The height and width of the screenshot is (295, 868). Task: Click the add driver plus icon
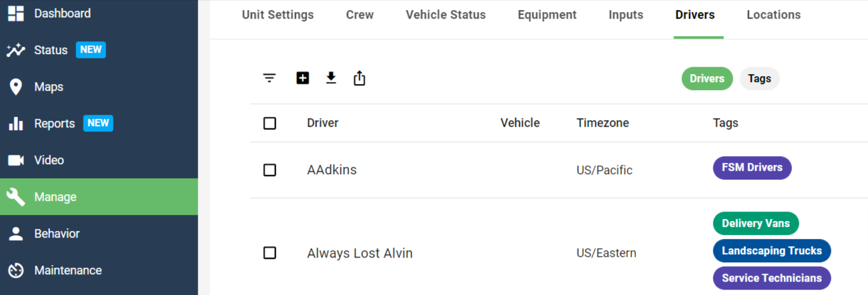(302, 78)
